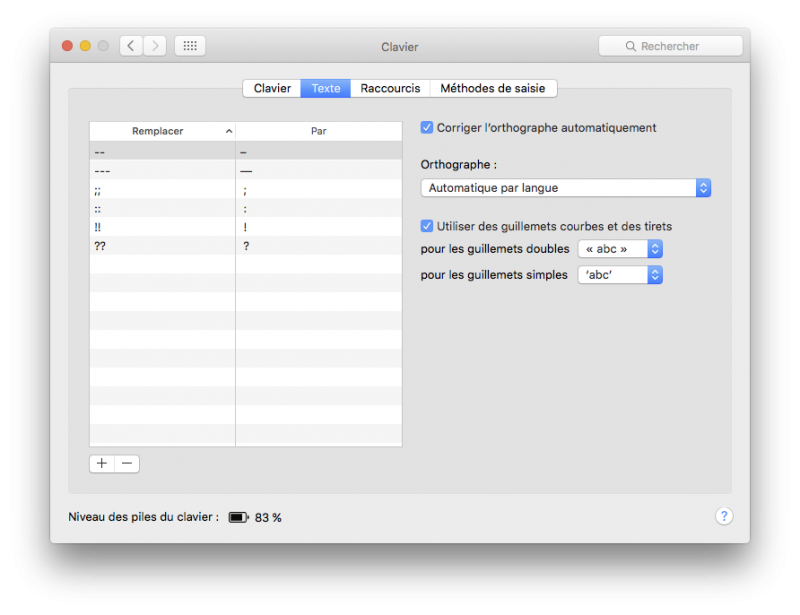
Task: Open the Orthographe language dropdown
Action: [566, 188]
